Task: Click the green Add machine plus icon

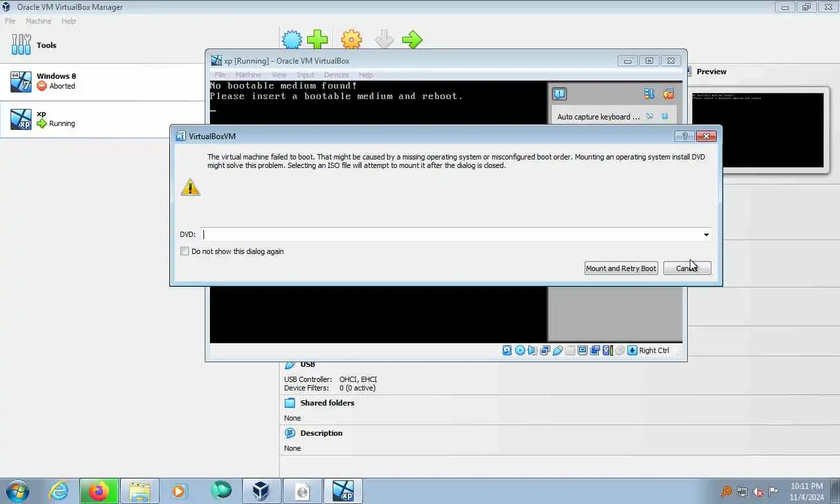Action: 318,39
